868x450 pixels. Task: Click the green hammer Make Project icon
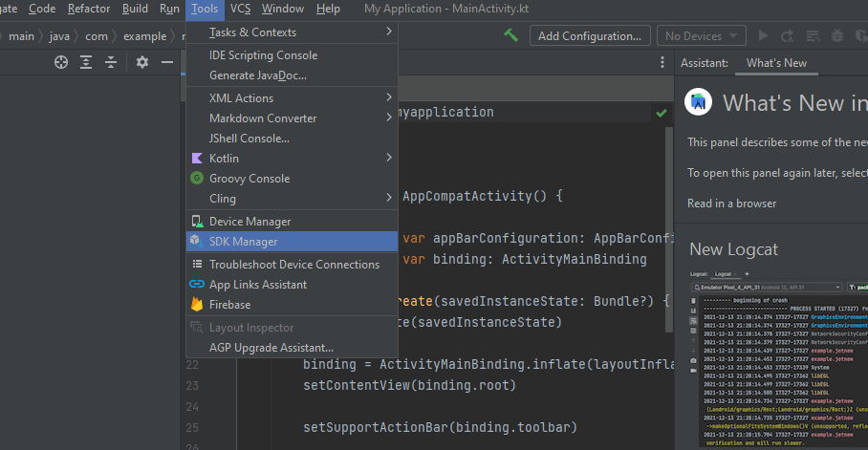(510, 36)
